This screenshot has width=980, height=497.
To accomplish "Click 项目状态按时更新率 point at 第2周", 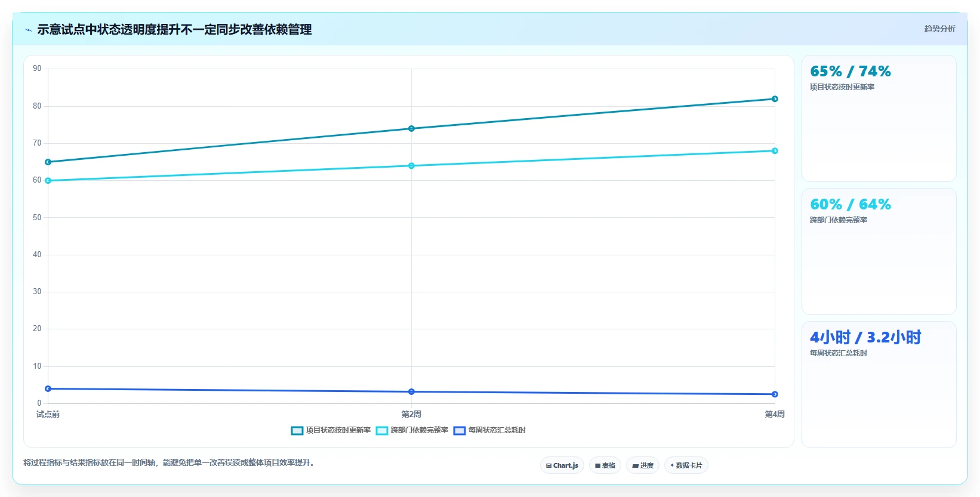I will 411,129.
